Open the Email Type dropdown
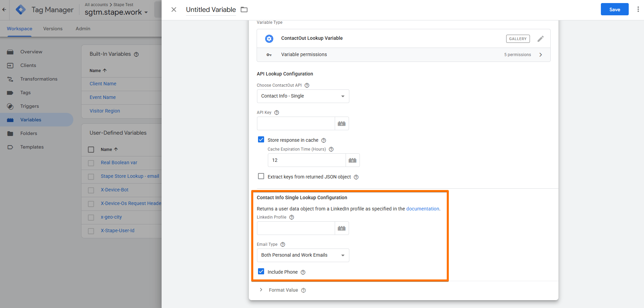644x308 pixels. coord(303,255)
